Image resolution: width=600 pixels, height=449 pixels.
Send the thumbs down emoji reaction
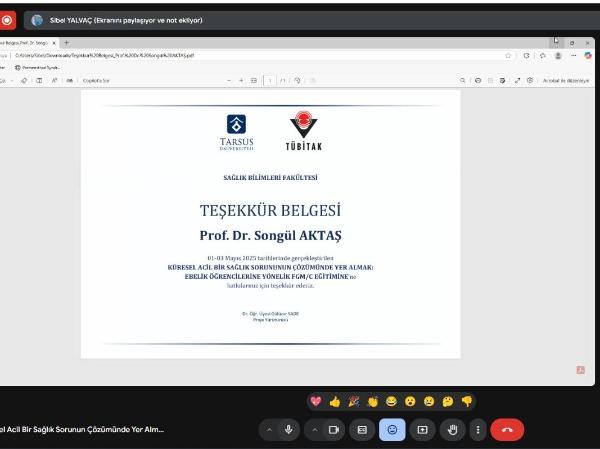pos(467,401)
